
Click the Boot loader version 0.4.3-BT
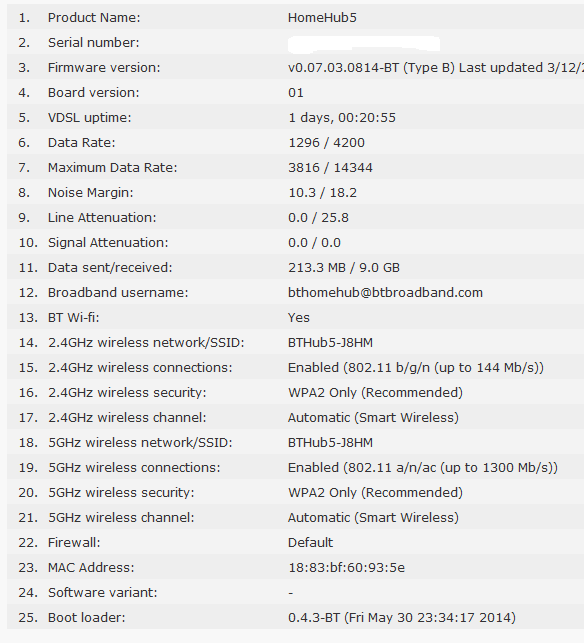[x=314, y=618]
